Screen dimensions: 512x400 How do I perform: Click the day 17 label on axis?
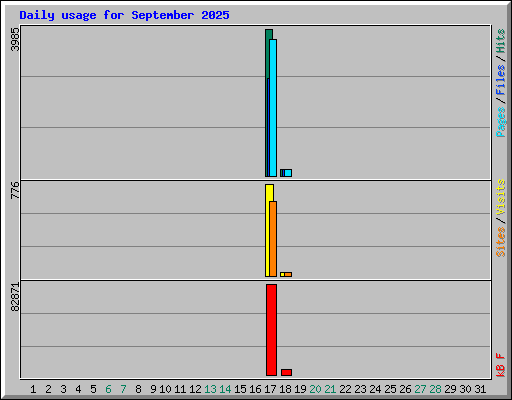270,389
